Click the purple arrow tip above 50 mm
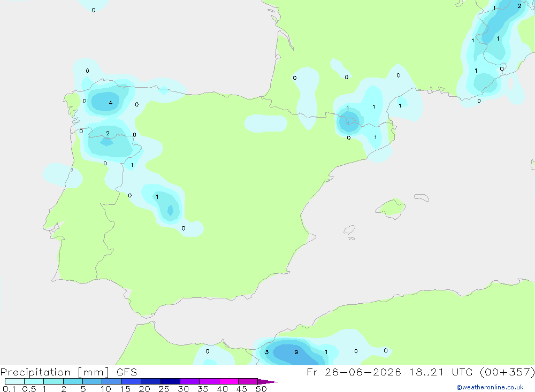Image resolution: width=535 pixels, height=392 pixels. pos(267,381)
